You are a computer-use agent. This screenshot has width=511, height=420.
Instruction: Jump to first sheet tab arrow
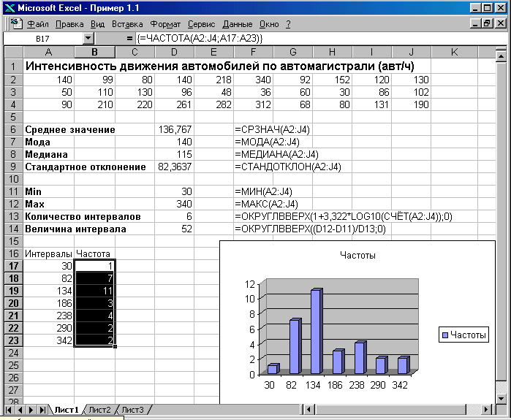(9, 410)
